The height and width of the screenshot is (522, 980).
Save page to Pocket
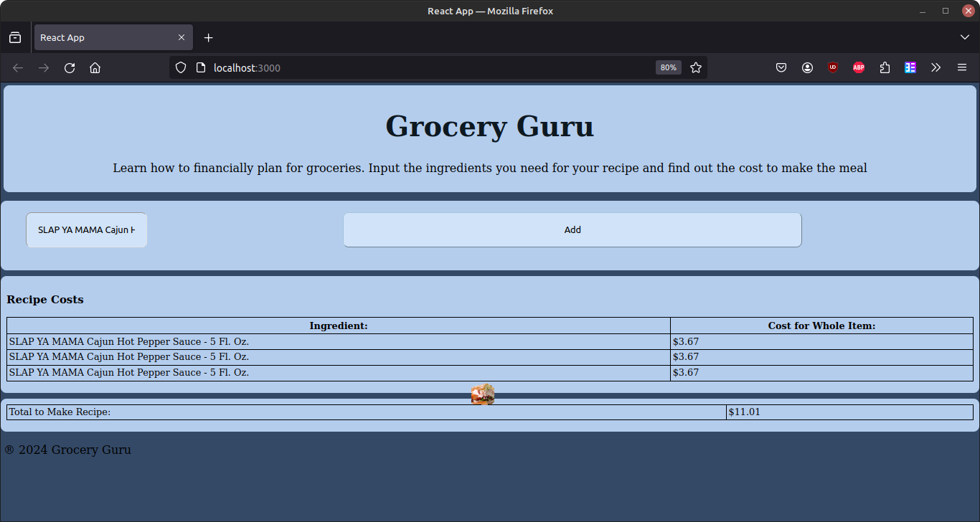point(781,67)
